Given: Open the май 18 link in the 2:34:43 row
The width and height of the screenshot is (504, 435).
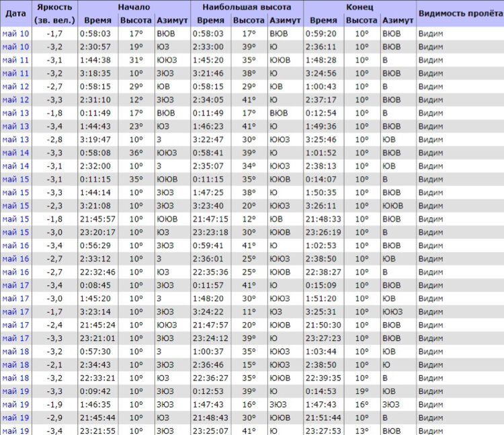Looking at the screenshot, I should click(x=15, y=365).
